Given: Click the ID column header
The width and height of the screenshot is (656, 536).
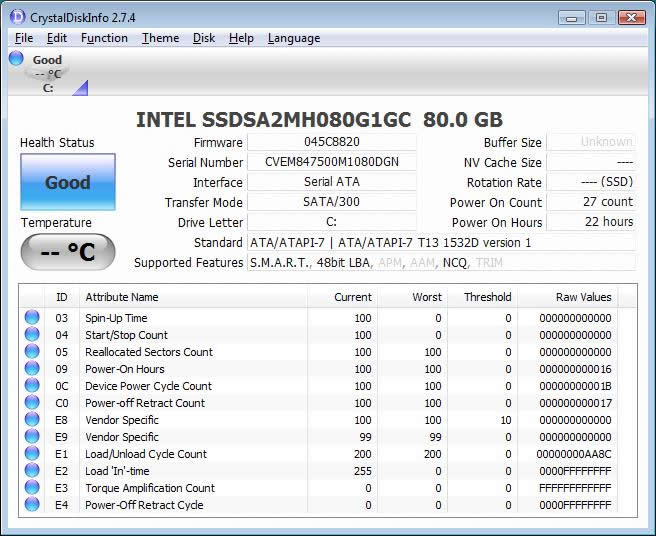Looking at the screenshot, I should pos(62,297).
